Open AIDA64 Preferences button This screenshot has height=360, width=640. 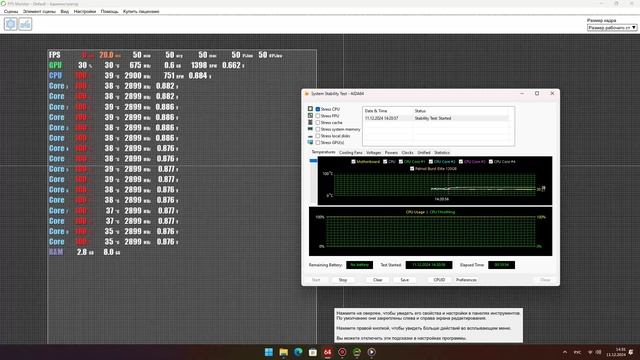466,280
